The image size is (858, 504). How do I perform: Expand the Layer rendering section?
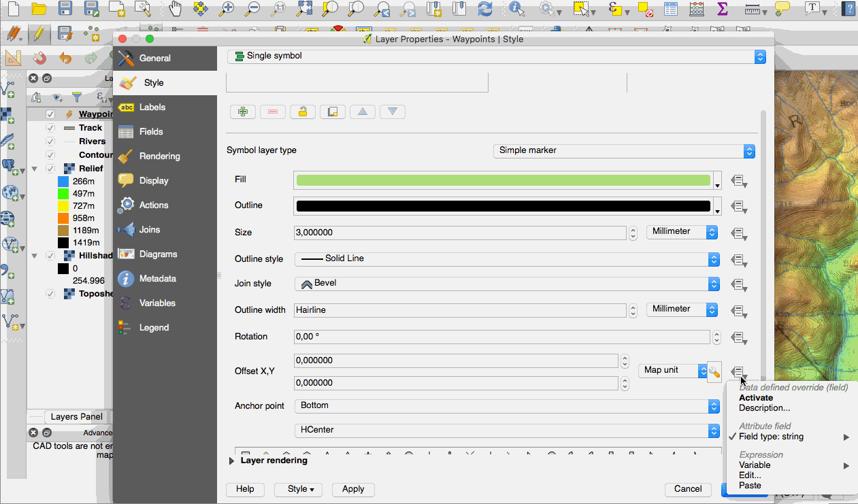233,460
